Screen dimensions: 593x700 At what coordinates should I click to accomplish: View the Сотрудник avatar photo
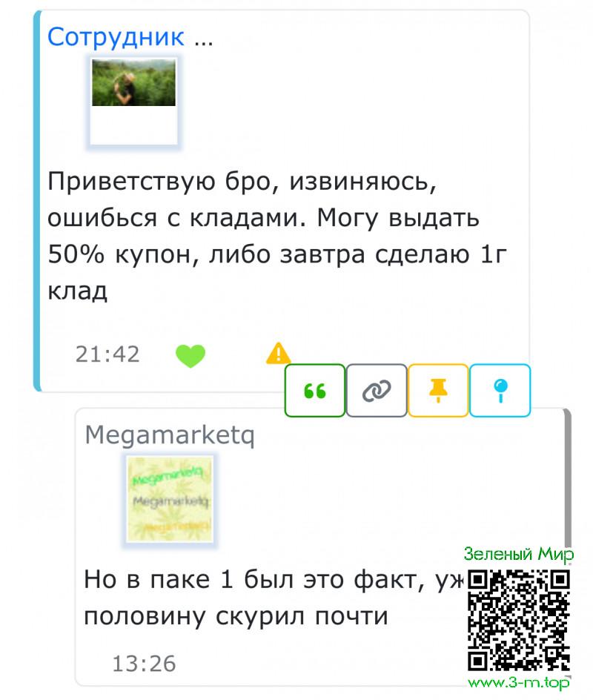point(133,102)
